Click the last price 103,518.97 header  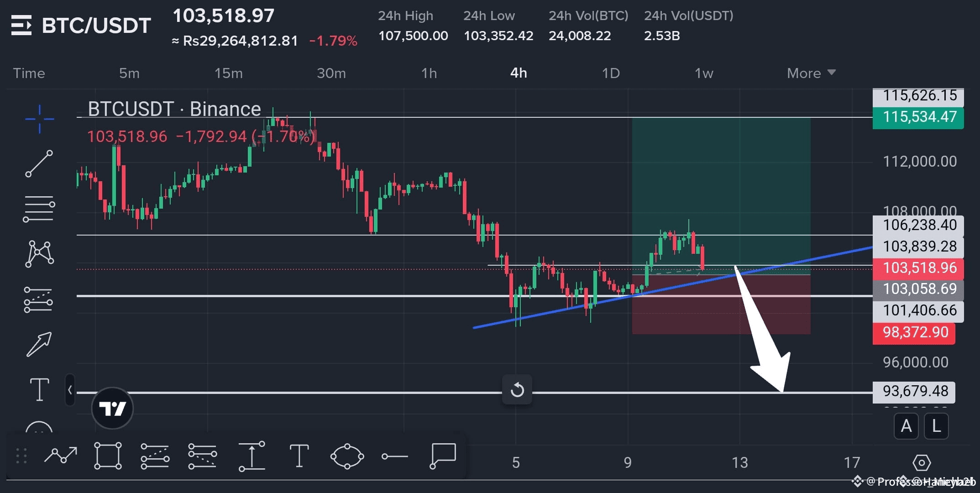click(x=224, y=16)
